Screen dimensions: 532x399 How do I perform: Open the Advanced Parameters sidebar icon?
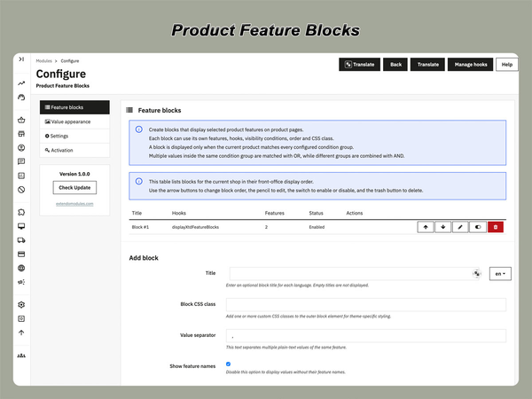pyautogui.click(x=21, y=318)
